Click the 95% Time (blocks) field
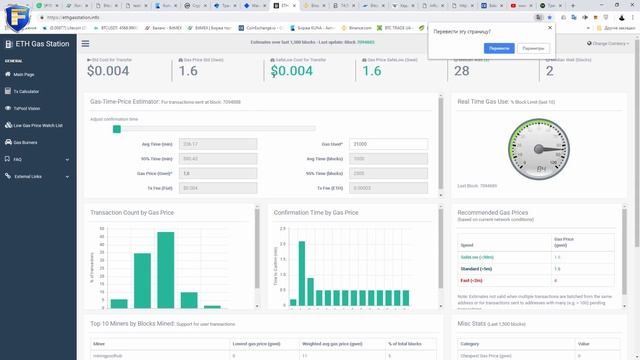This screenshot has width=640, height=360. [x=388, y=173]
